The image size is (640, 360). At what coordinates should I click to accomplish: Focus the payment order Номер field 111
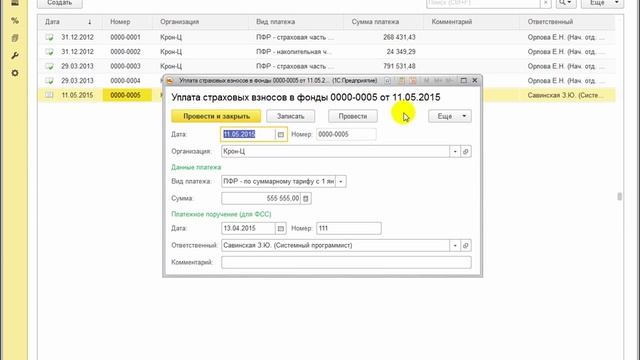[x=349, y=229]
